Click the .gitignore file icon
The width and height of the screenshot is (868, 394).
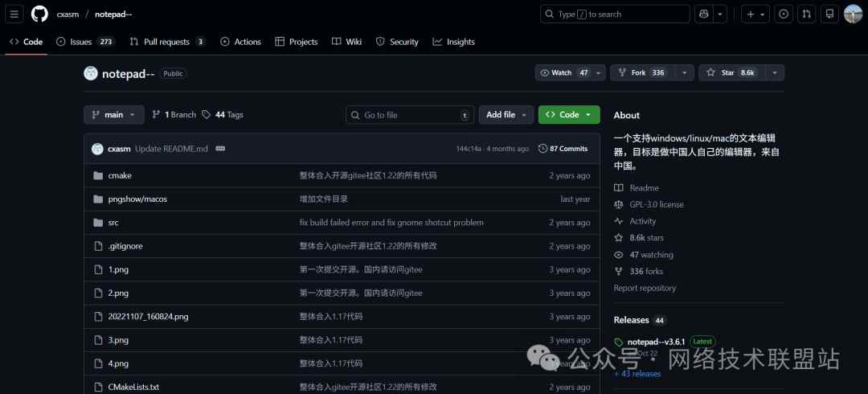[99, 246]
